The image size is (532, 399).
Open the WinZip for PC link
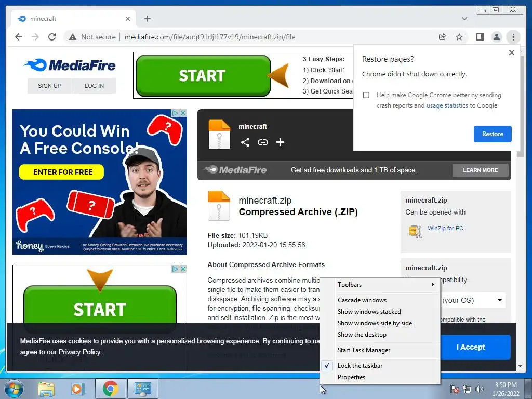click(x=445, y=228)
